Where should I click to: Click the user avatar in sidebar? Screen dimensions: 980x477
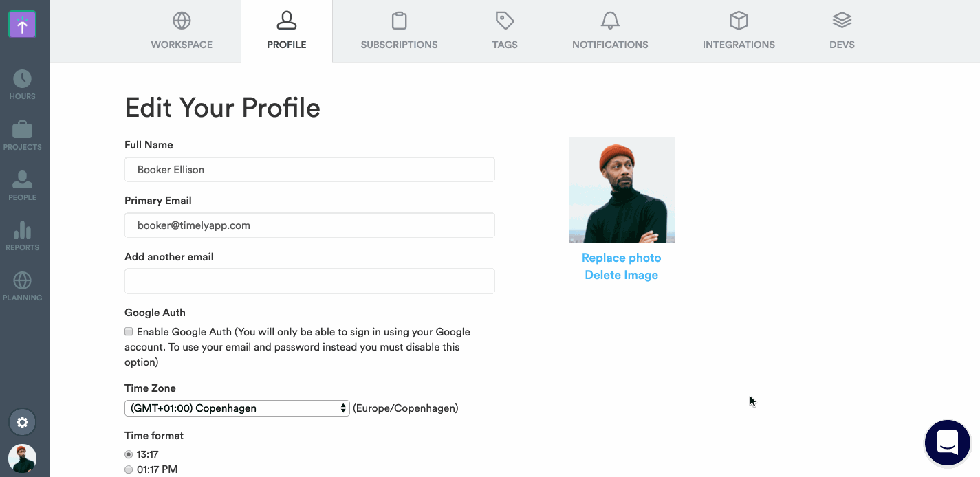pyautogui.click(x=22, y=458)
